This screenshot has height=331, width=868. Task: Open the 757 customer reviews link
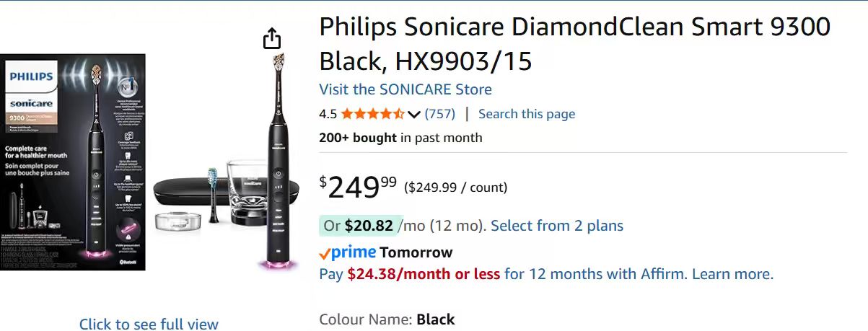tap(439, 114)
